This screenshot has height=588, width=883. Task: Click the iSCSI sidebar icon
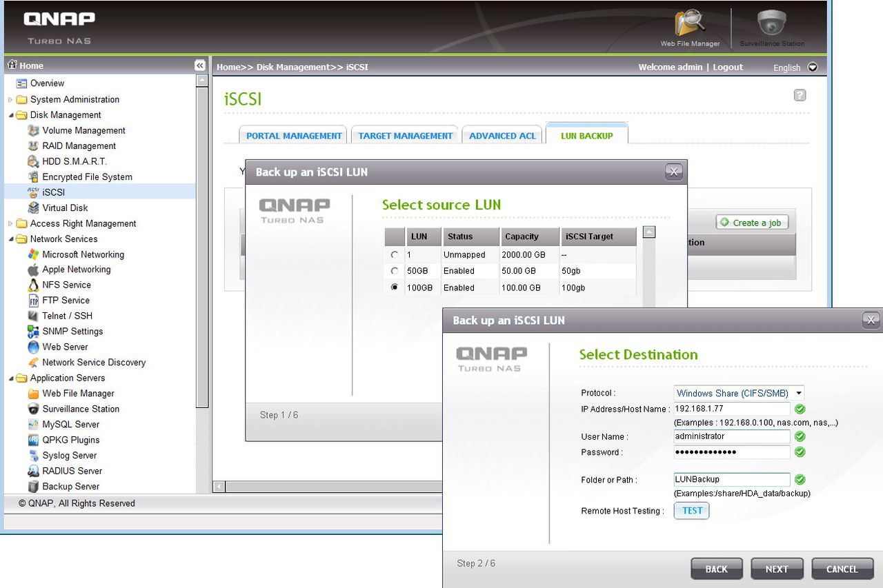[x=33, y=192]
